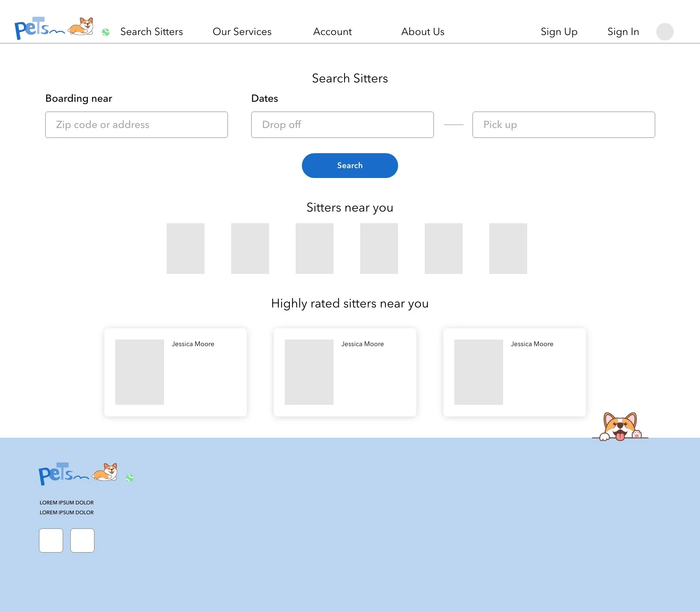Click the peeking corgi mascot above footer
Image resolution: width=700 pixels, height=612 pixels.
coord(620,427)
